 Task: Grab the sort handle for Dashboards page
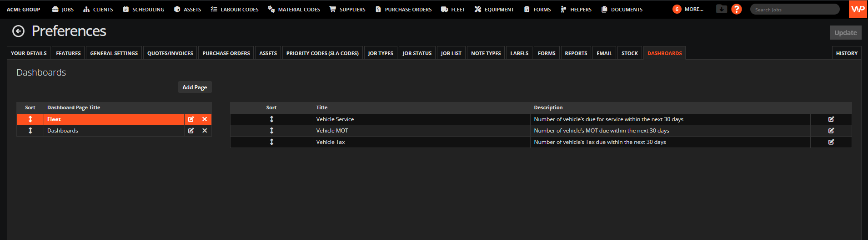[x=30, y=131]
